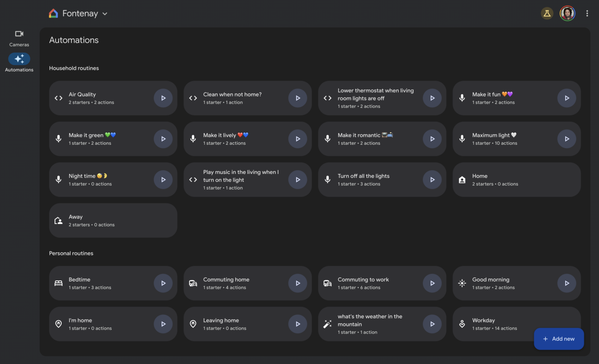
Task: Click the microphone icon on Make it green
Action: click(x=58, y=139)
